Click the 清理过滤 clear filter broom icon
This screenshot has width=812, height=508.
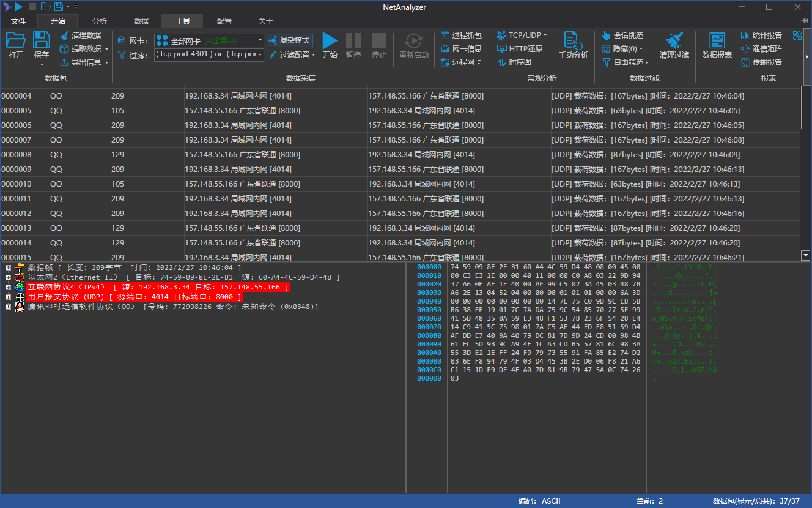point(674,41)
